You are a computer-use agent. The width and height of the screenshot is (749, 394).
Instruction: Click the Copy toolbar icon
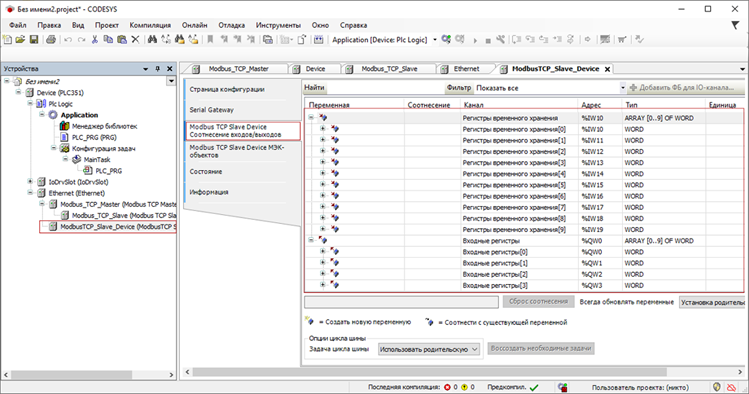108,40
